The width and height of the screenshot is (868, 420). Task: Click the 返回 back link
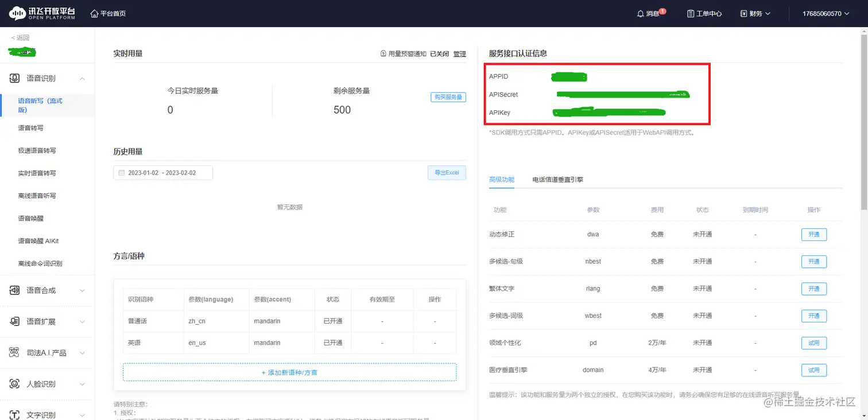(20, 38)
